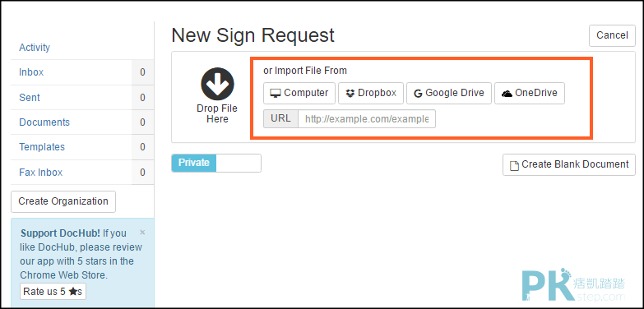
Task: Click the Drop File Here download arrow icon
Action: pos(217,84)
